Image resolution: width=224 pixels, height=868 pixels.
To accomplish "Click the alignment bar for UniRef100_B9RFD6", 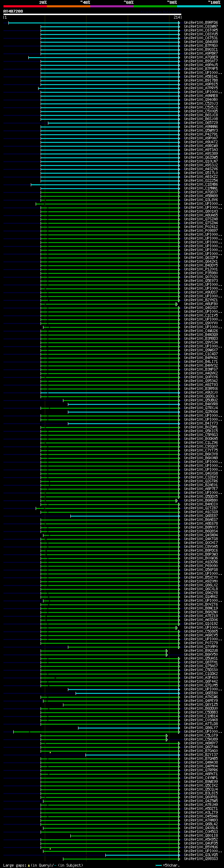I will (94, 23).
